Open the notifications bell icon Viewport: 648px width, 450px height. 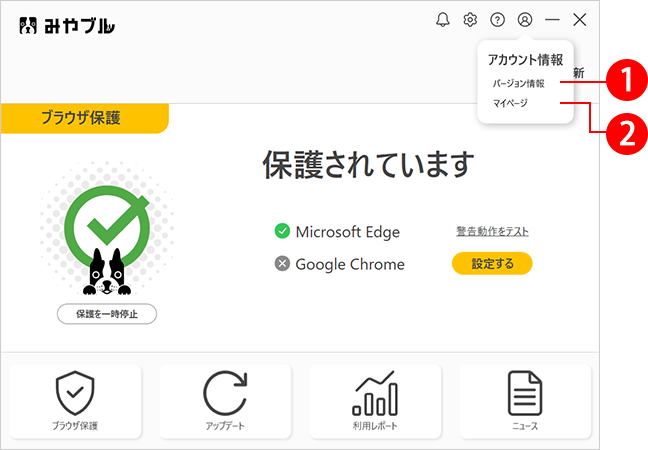[443, 19]
